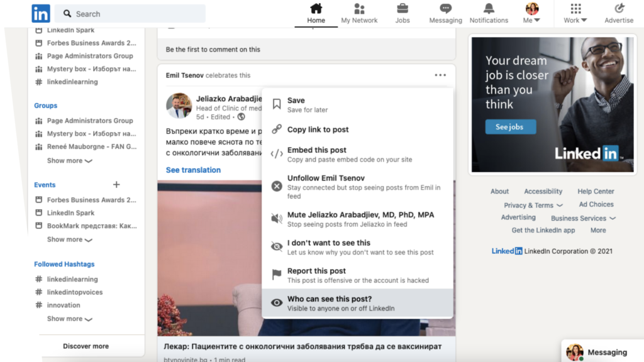Viewport: 644px width, 362px height.
Task: Click the Search input field
Action: (130, 14)
